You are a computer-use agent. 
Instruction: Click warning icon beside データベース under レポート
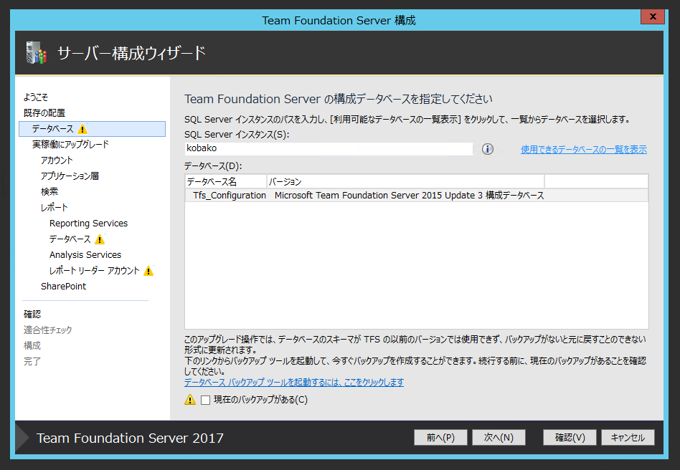tap(100, 239)
